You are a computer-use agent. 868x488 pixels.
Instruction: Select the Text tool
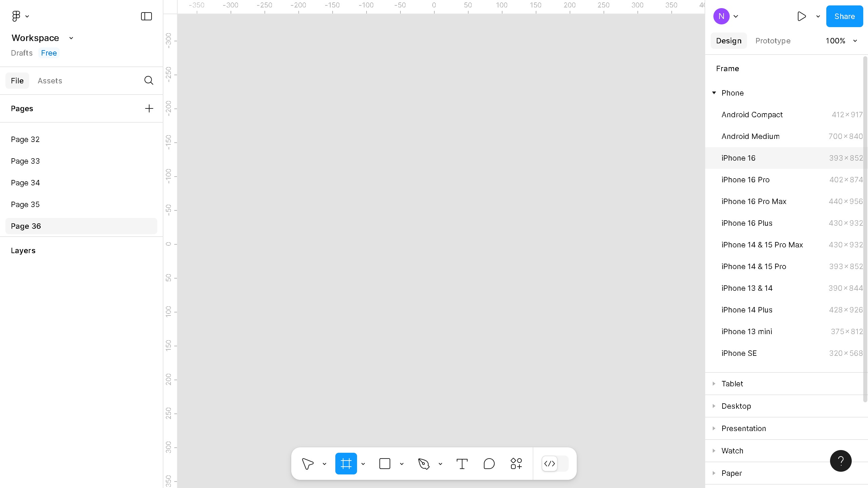[462, 464]
